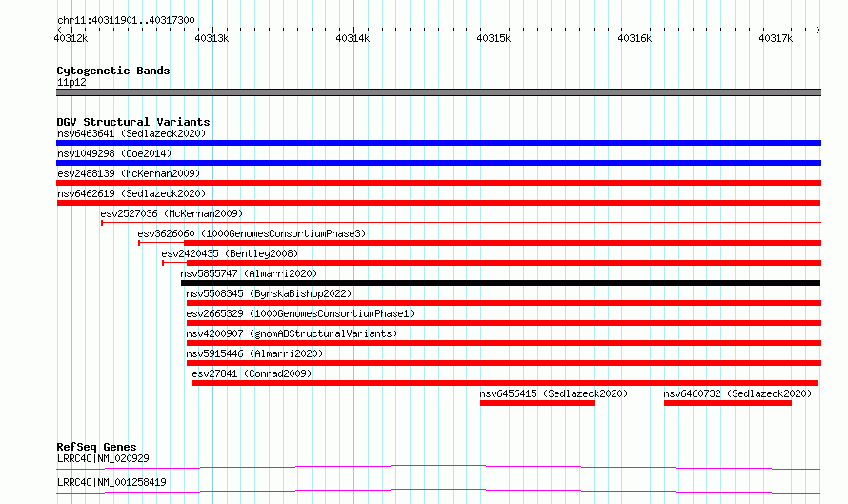Click the nsv6462619 (Sedlazeck2020) label
This screenshot has width=848, height=504.
[131, 193]
